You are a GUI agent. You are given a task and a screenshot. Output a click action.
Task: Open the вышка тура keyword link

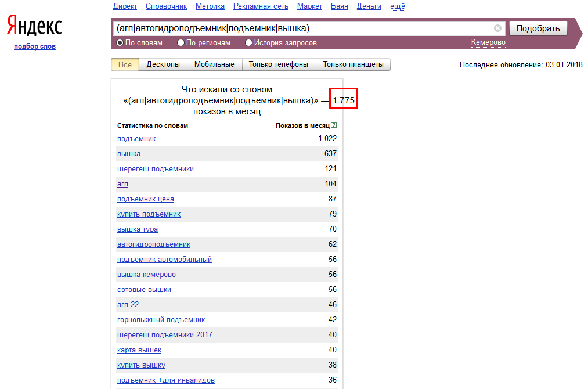tap(137, 229)
